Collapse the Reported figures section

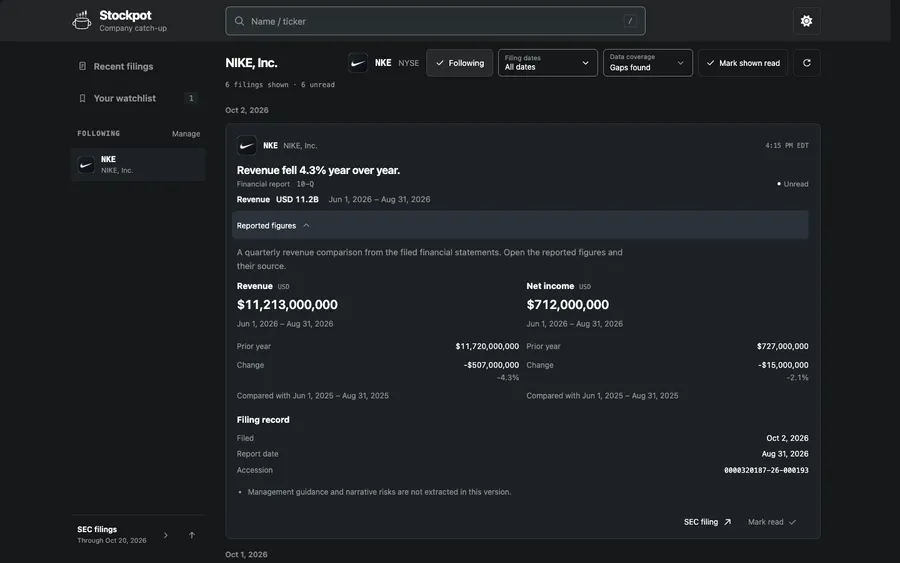(520, 226)
